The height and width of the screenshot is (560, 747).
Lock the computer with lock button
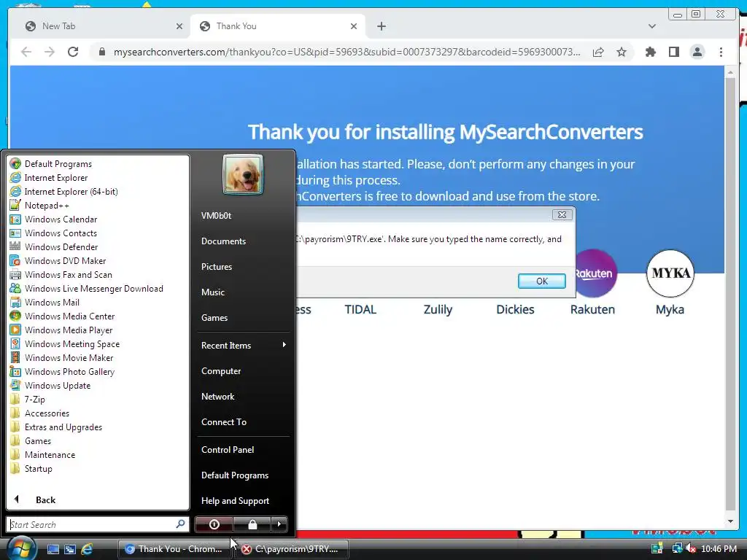252,524
